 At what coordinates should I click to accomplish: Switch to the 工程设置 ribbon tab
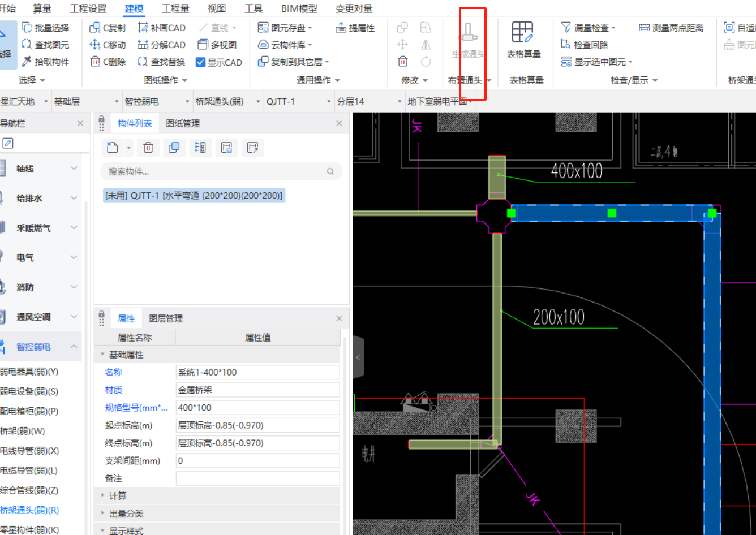tap(88, 8)
